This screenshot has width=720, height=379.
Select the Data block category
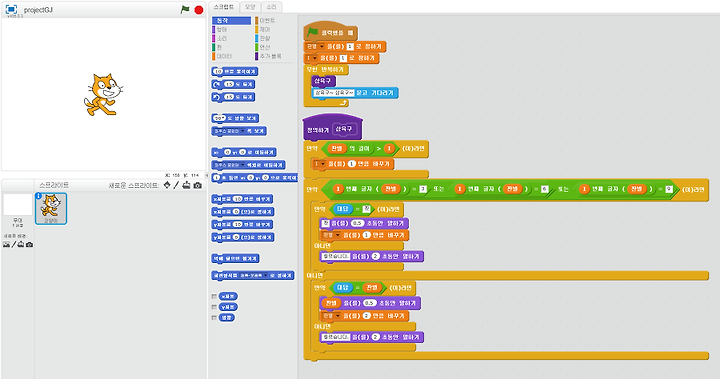point(231,56)
